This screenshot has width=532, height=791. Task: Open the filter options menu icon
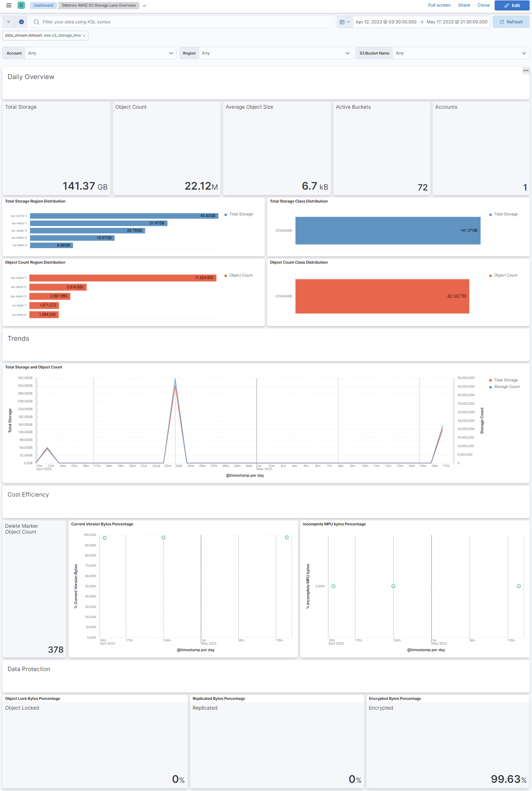tap(9, 22)
